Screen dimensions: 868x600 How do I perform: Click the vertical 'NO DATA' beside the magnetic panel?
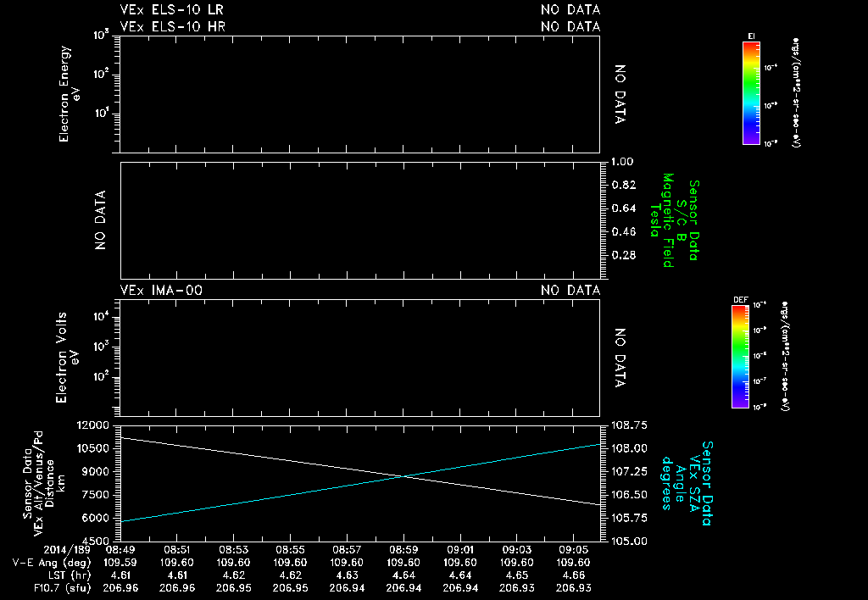(x=100, y=220)
